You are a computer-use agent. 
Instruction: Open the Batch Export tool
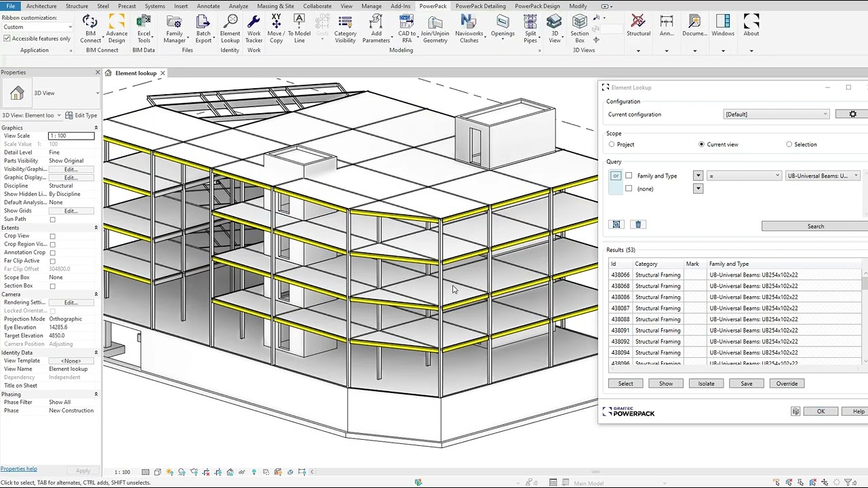(203, 28)
